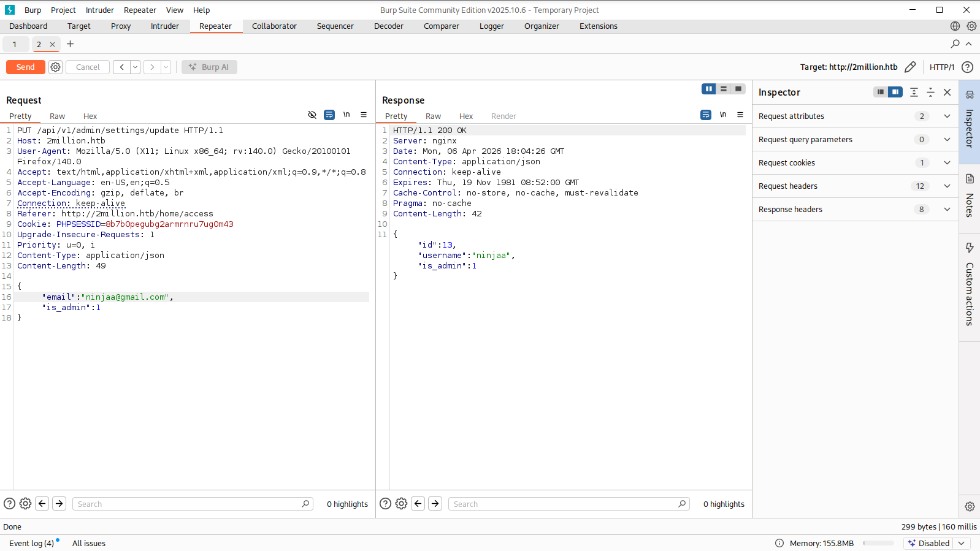Jump to previous match in response search
Screen dimensions: 980x551
418,504
